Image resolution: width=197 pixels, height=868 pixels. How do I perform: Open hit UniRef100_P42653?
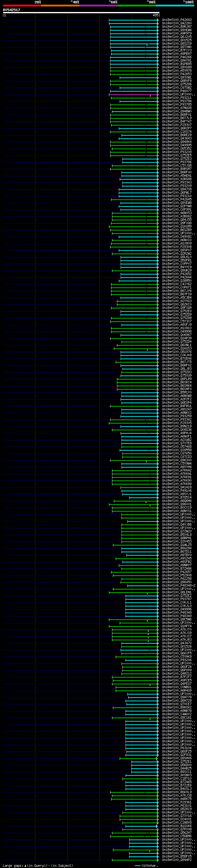[x=177, y=74]
